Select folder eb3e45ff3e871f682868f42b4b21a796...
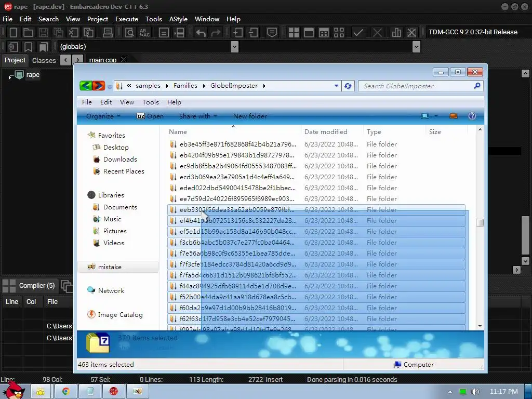Viewport: 532px width, 399px height. pyautogui.click(x=316, y=144)
